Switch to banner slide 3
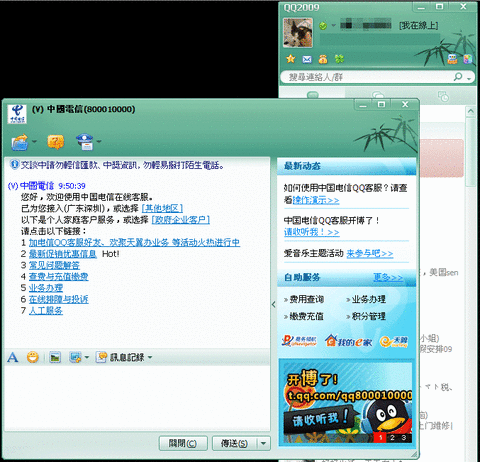The width and height of the screenshot is (480, 462). (404, 437)
